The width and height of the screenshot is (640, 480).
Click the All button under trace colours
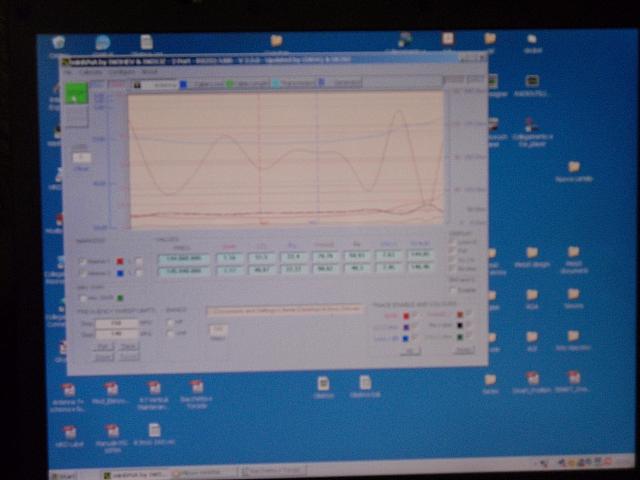410,351
